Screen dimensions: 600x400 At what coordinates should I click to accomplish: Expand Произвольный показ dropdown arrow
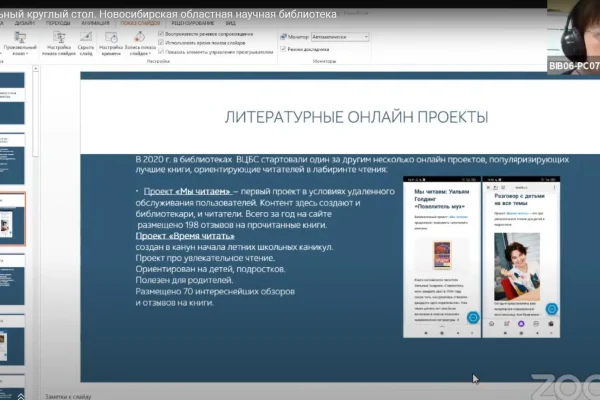[27, 54]
